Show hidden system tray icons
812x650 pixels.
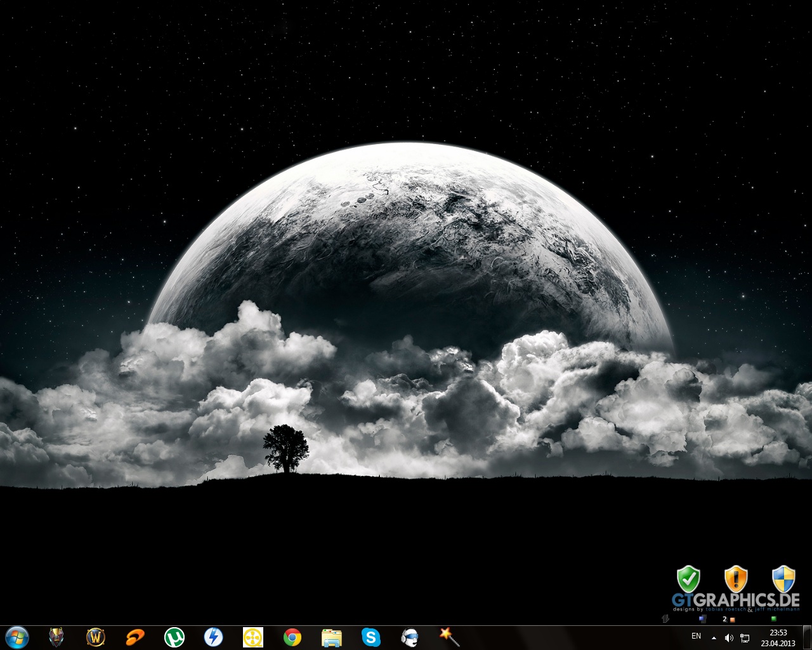pyautogui.click(x=714, y=637)
